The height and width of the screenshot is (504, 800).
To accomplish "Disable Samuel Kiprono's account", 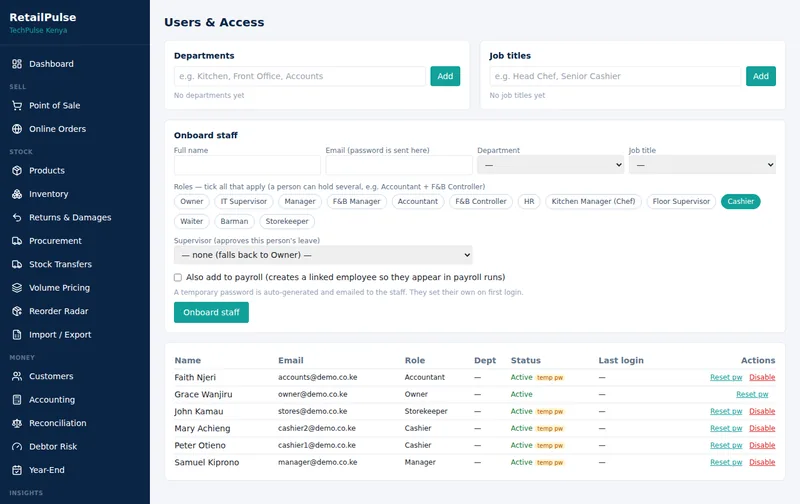I will (762, 462).
